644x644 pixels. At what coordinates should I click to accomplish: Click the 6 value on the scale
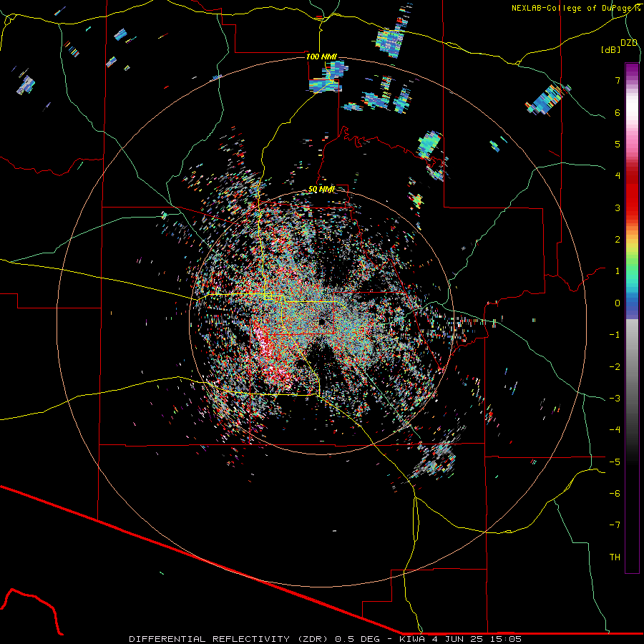coord(618,112)
